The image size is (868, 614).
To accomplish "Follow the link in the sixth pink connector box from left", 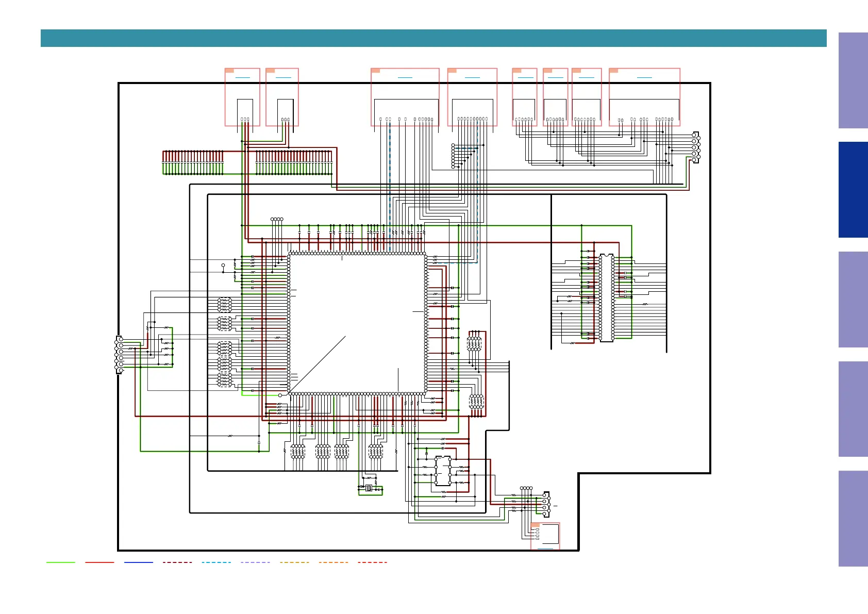I will [x=556, y=78].
